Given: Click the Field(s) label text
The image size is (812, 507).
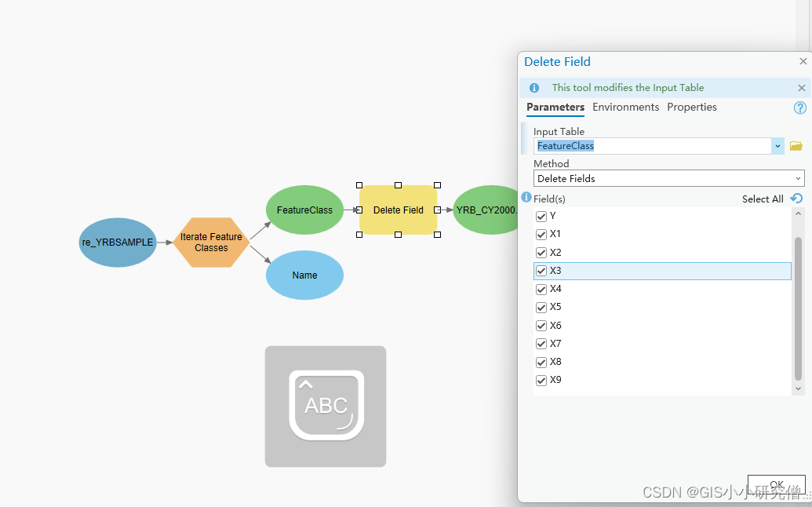Looking at the screenshot, I should pos(549,199).
